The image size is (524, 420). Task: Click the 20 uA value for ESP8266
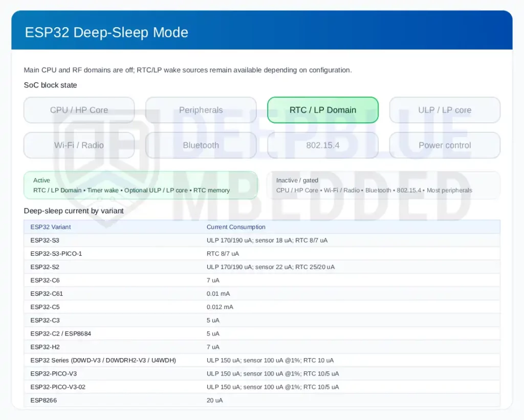click(x=214, y=400)
